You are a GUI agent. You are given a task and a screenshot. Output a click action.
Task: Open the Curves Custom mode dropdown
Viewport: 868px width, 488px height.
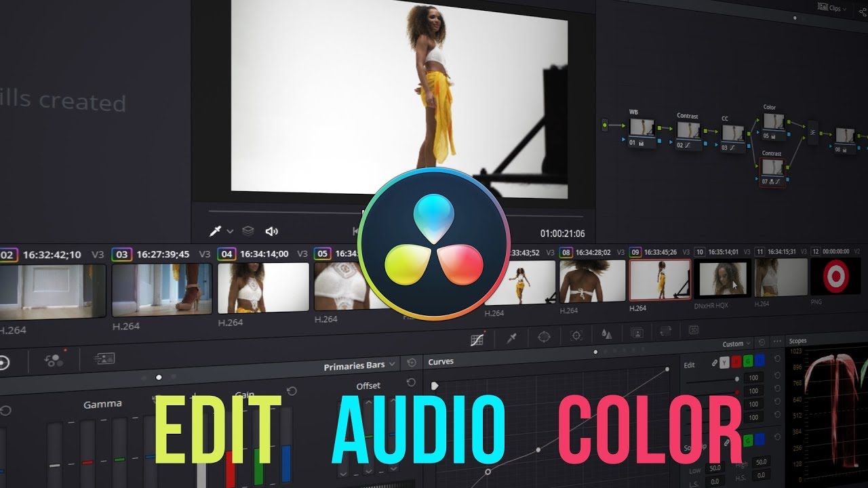pyautogui.click(x=736, y=344)
